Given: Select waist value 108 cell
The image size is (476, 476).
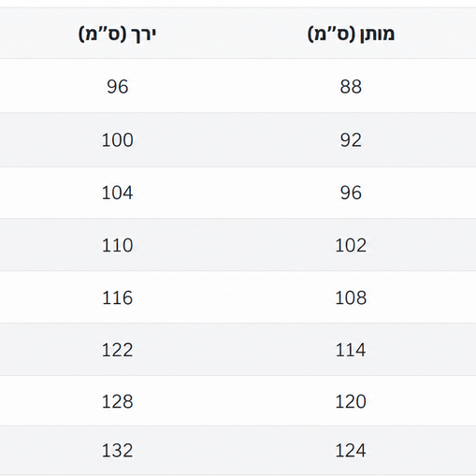Looking at the screenshot, I should (351, 297).
